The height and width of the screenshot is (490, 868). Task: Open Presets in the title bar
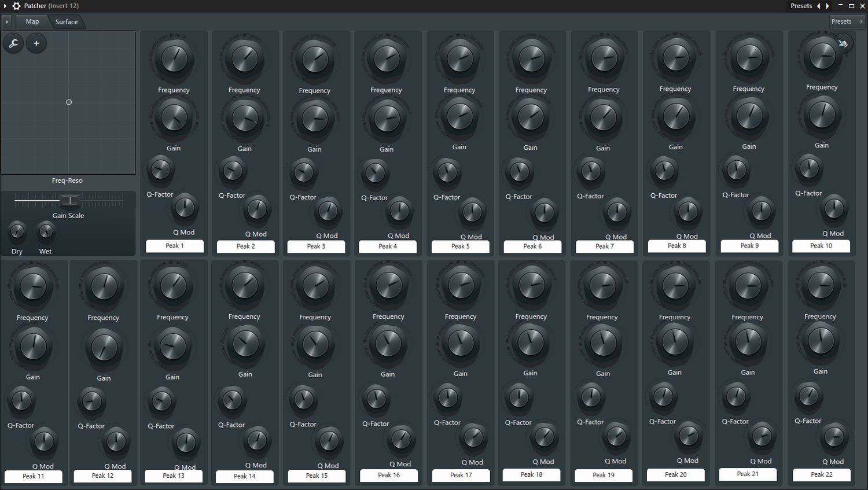point(801,6)
